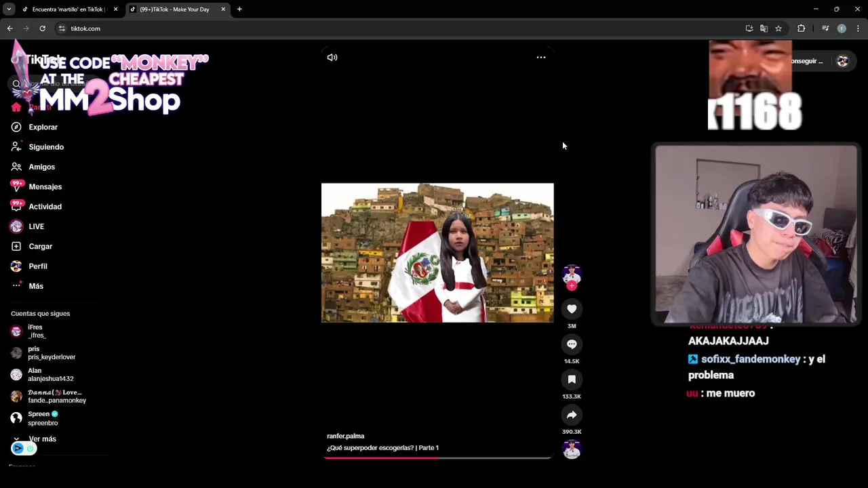The image size is (868, 488).
Task: Open the Chrome three-dot menu
Action: pos(858,28)
